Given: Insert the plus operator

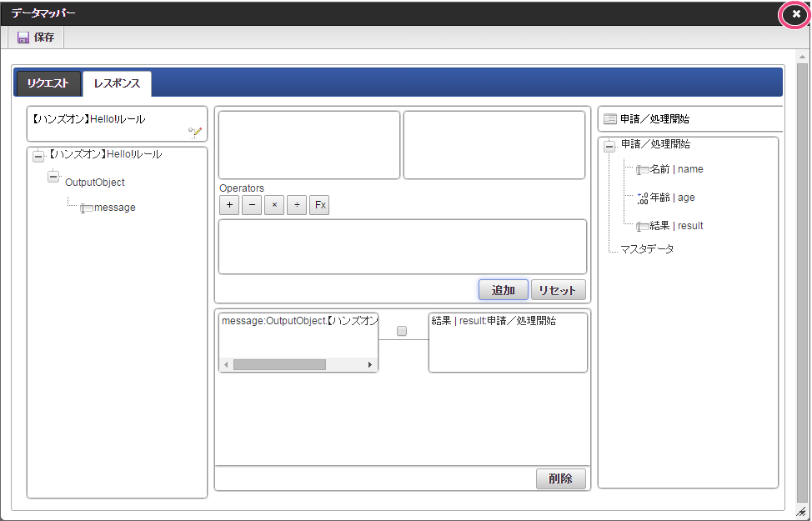Looking at the screenshot, I should (229, 205).
